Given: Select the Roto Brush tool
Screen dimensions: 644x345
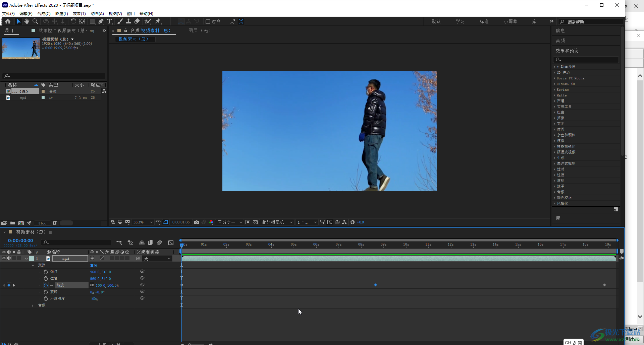Looking at the screenshot, I should point(148,21).
